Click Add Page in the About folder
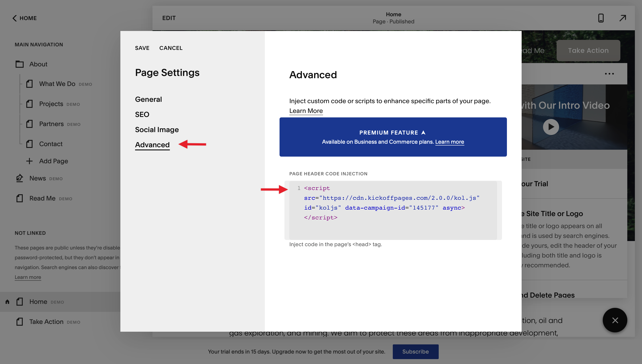Image resolution: width=642 pixels, height=364 pixels. pos(53,161)
